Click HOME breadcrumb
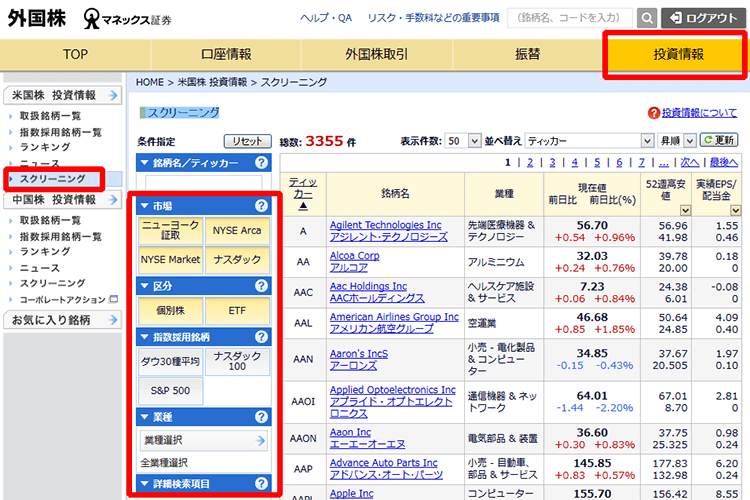Image resolution: width=750 pixels, height=500 pixels. click(150, 82)
